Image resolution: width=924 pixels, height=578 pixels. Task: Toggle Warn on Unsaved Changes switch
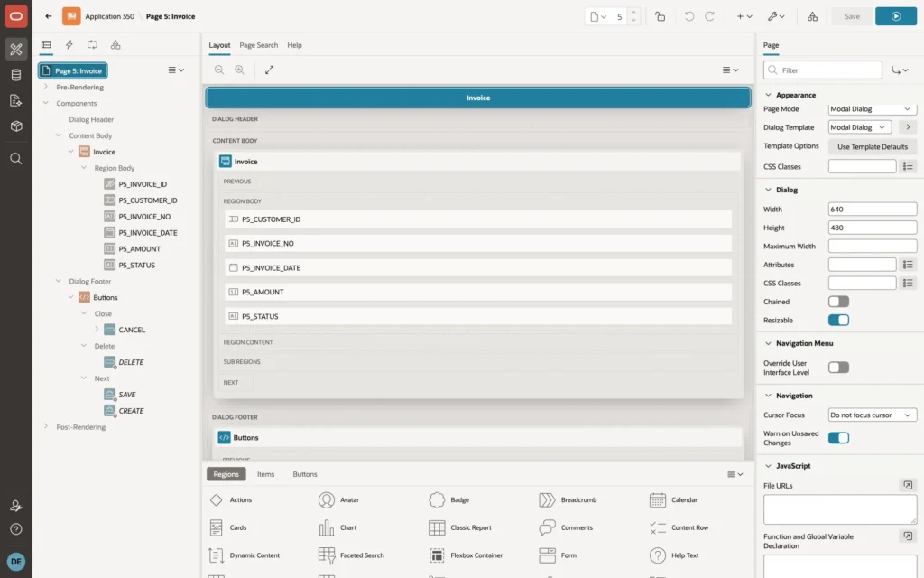[838, 438]
